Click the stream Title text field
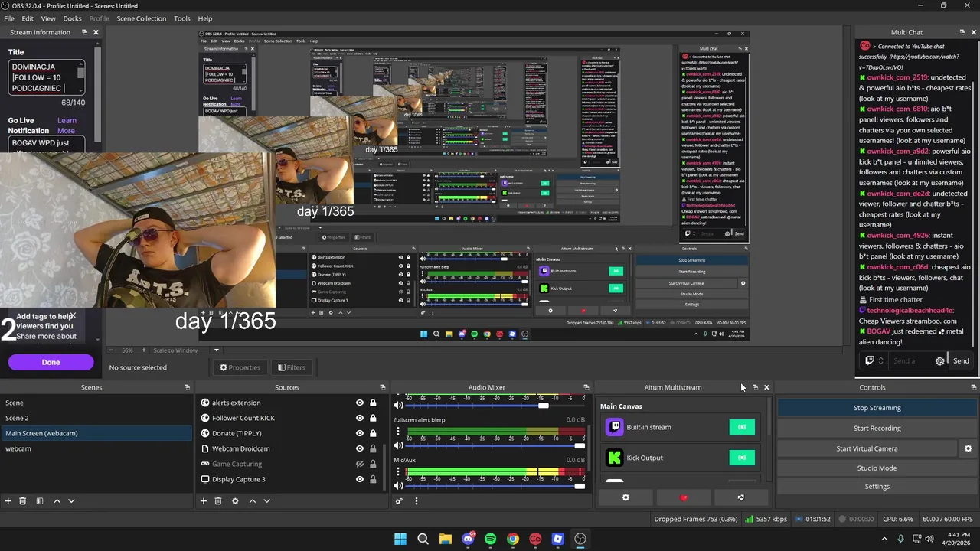 point(46,77)
